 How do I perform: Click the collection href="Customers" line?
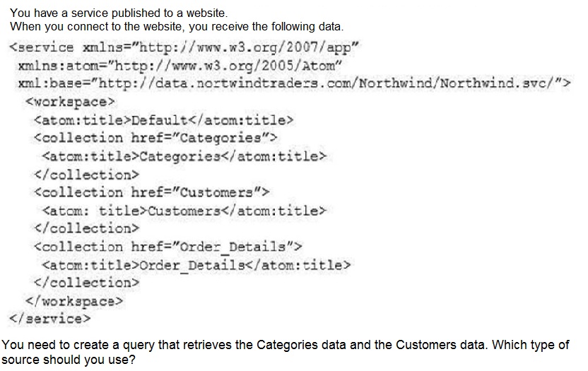point(151,192)
